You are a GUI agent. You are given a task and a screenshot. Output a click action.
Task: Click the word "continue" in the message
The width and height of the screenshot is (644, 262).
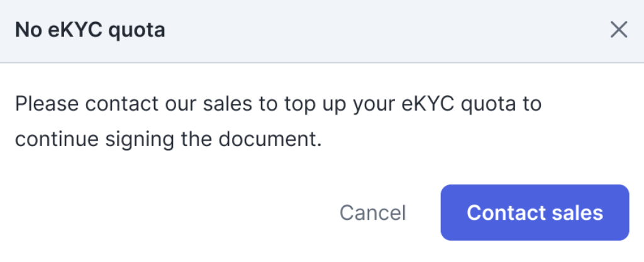(x=57, y=139)
